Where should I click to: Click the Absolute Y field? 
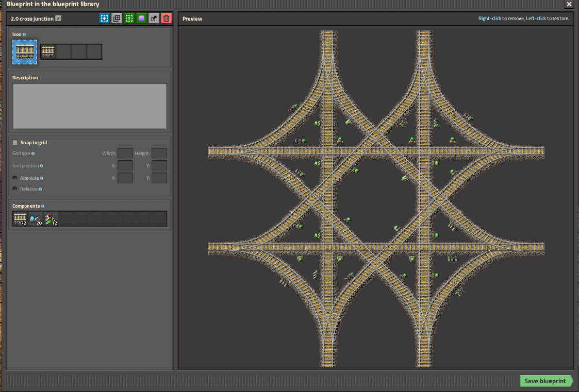pos(159,178)
